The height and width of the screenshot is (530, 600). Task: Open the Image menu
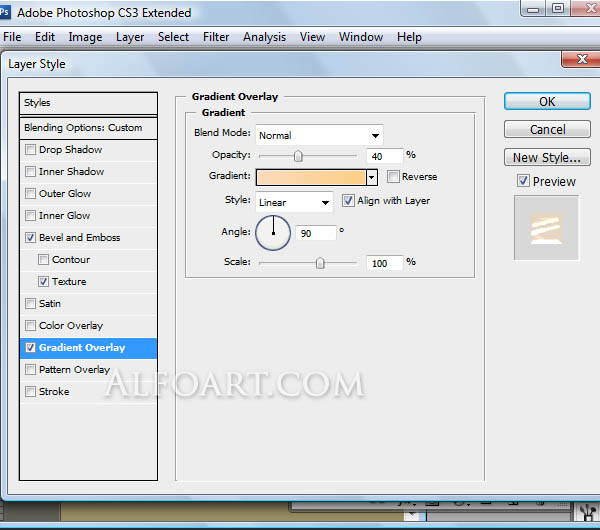pos(85,37)
